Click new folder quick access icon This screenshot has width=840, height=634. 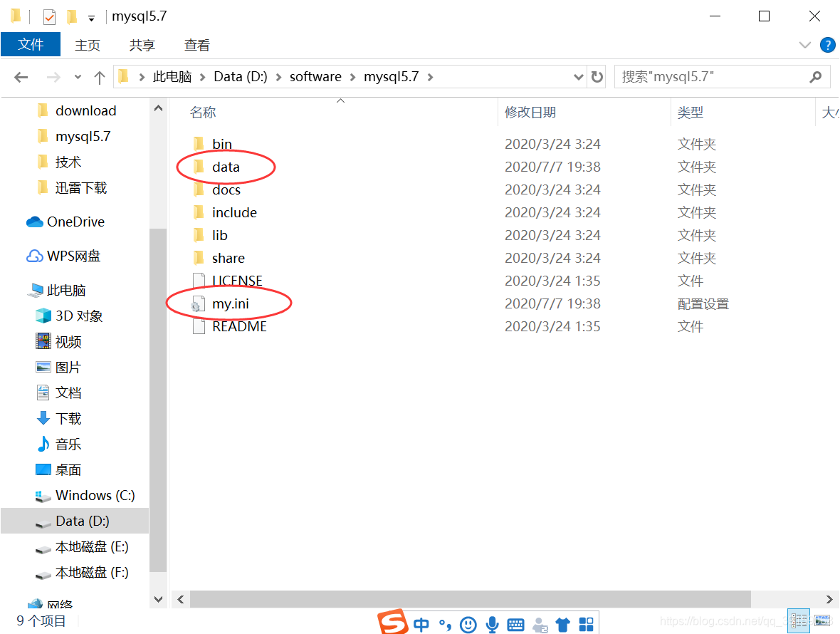click(72, 17)
